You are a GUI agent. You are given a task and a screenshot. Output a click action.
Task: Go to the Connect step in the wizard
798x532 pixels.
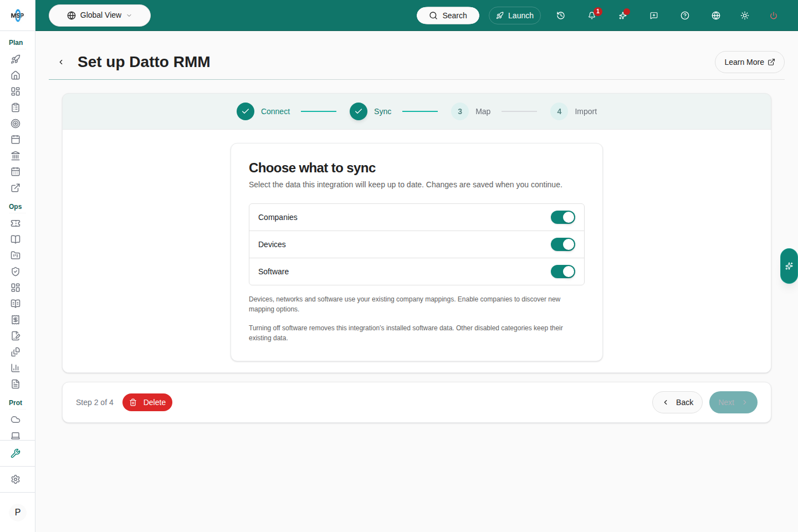263,111
